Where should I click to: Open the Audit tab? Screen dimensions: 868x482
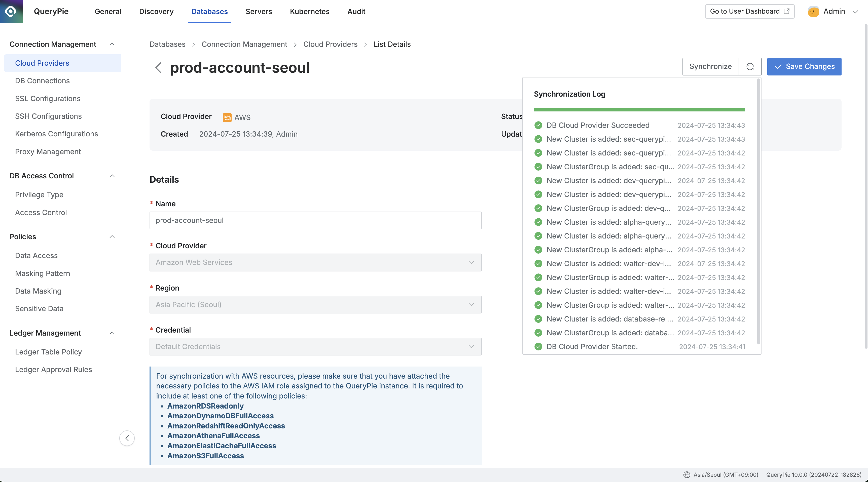click(x=356, y=12)
